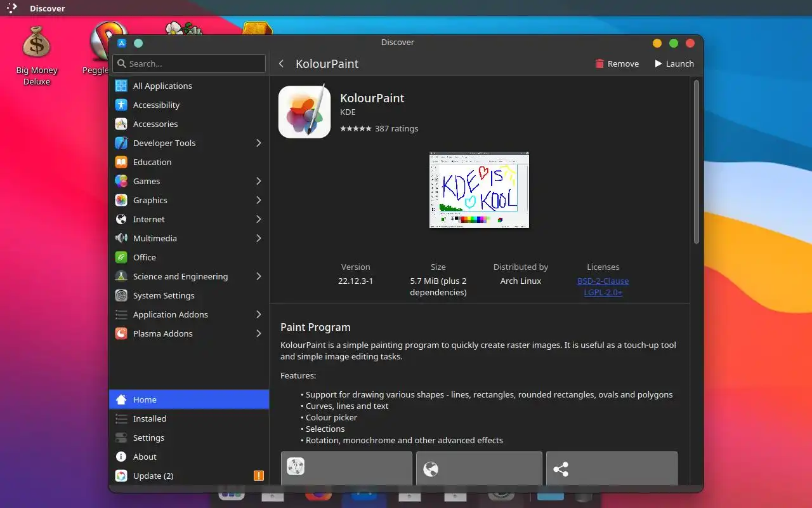Expand the Application Addons chevron
The height and width of the screenshot is (508, 812).
click(258, 314)
